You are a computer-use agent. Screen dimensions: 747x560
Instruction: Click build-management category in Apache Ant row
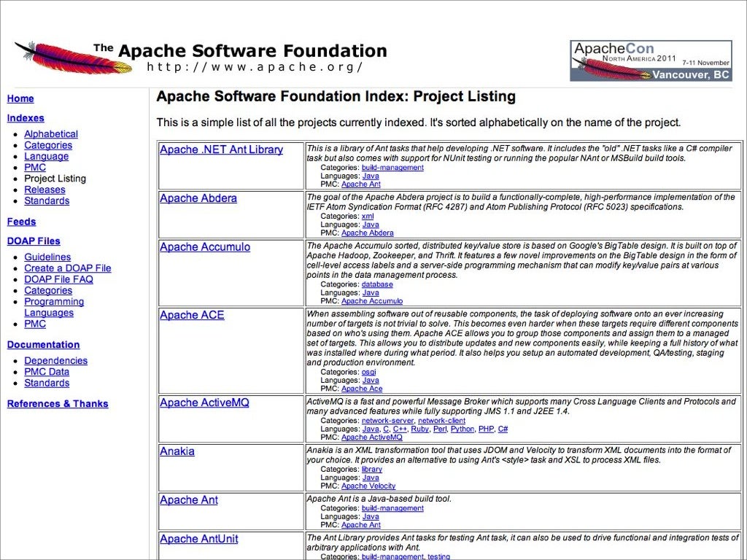tap(392, 508)
